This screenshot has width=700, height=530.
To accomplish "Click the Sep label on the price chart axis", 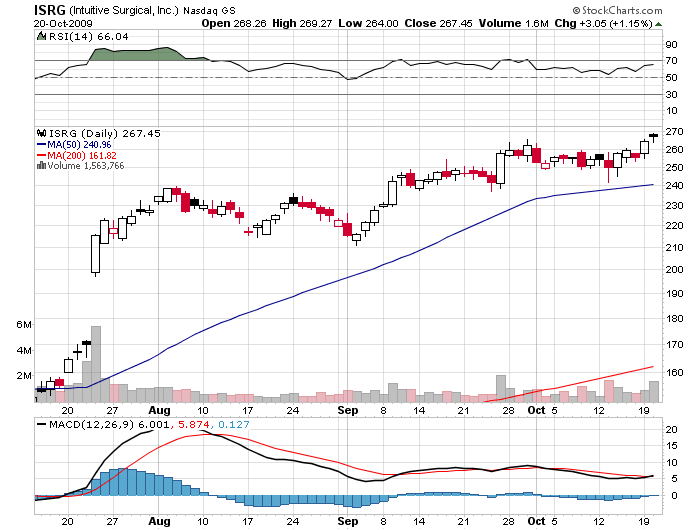I will pos(348,410).
